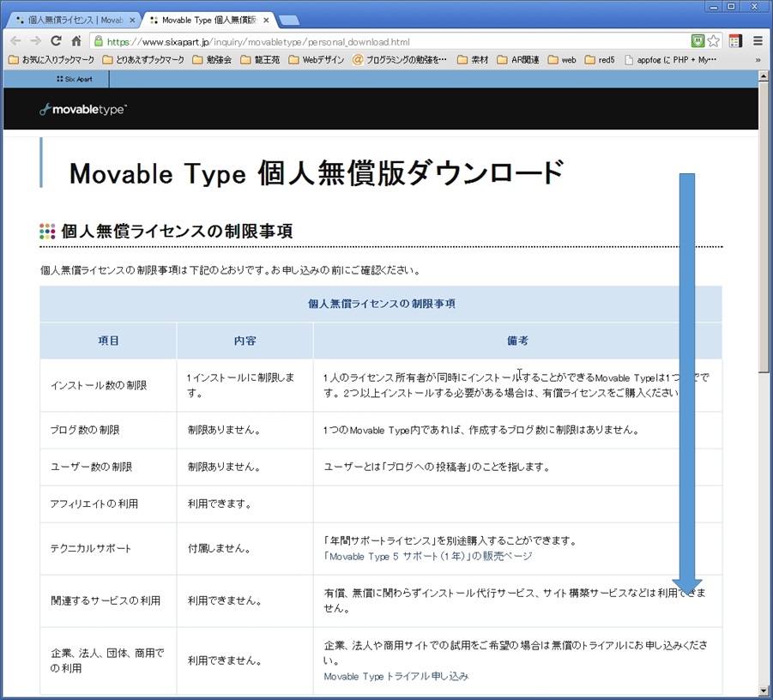The image size is (773, 700).
Task: Click the 関連するサービスの利用 table cell
Action: pyautogui.click(x=108, y=600)
